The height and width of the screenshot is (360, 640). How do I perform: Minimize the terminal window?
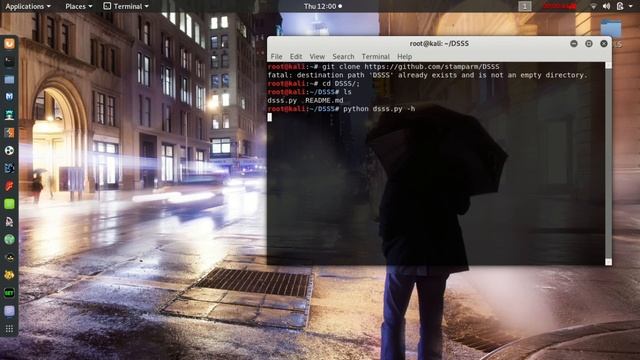point(574,43)
